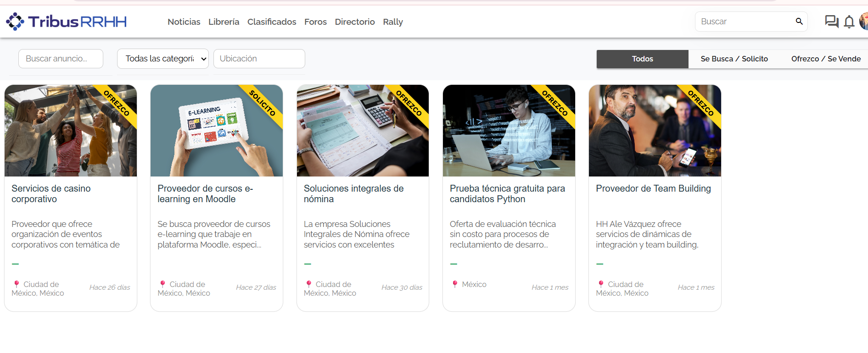Expand the Todas las categorías dropdown
This screenshot has width=868, height=353.
point(163,59)
